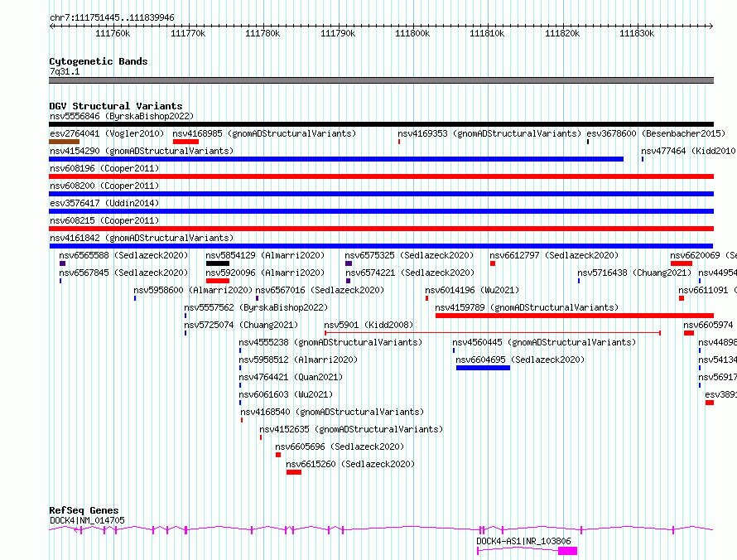Image resolution: width=737 pixels, height=560 pixels.
Task: Click the DOCK4-AS1|NR_103806 gene label
Action: tap(523, 541)
